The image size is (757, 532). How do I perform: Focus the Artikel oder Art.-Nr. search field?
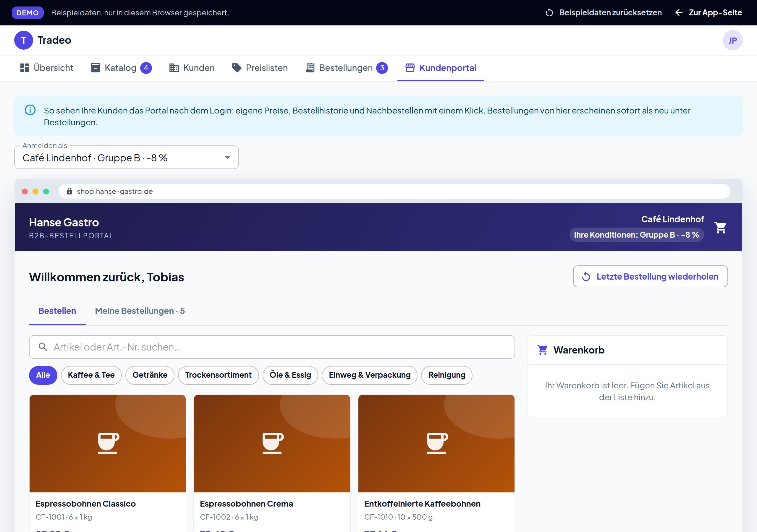[x=272, y=347]
